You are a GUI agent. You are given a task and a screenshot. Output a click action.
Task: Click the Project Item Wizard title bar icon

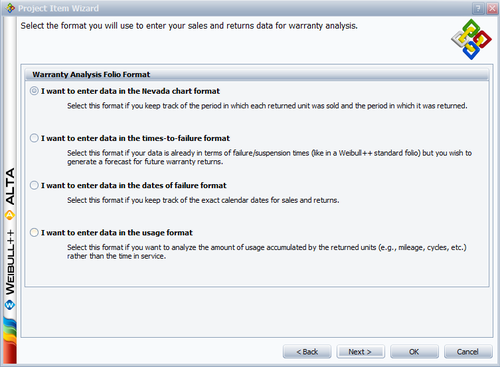coord(10,8)
